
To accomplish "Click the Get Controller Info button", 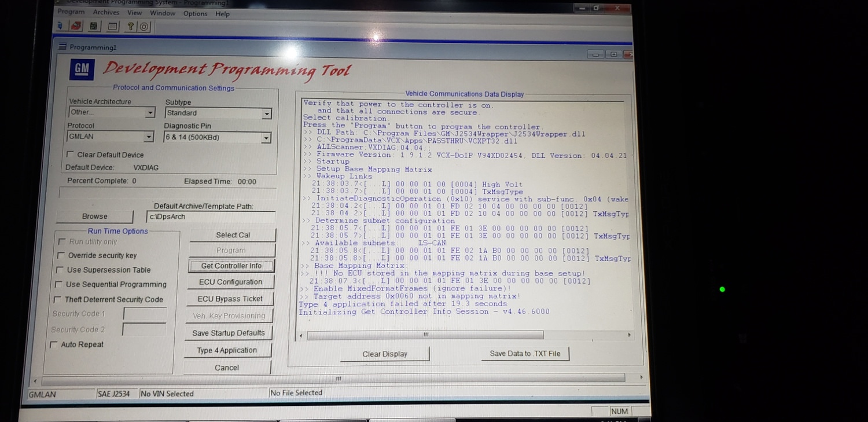I will click(x=231, y=266).
